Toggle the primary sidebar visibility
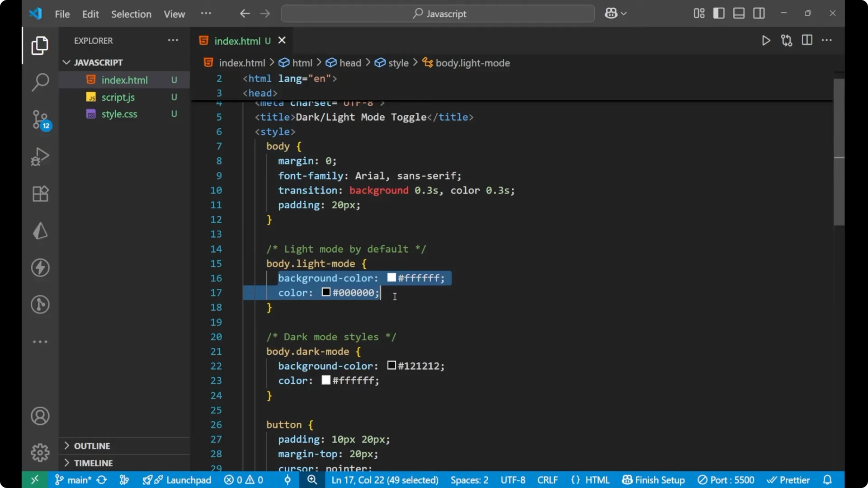868x488 pixels. (719, 13)
